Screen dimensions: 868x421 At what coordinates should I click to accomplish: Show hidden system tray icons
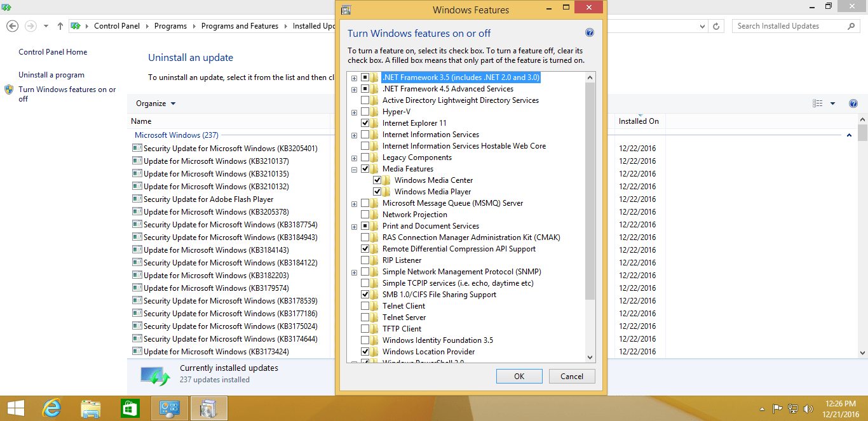click(763, 409)
